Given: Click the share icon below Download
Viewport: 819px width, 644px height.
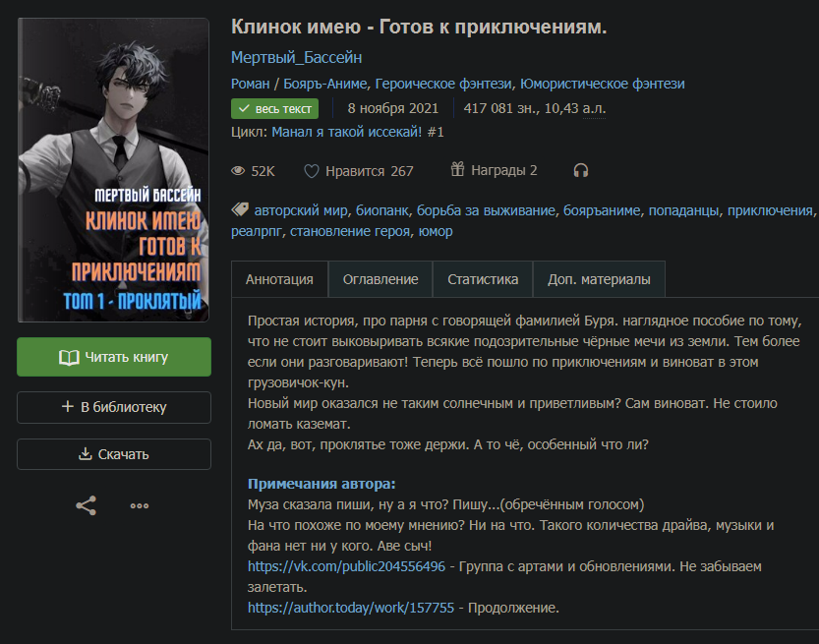Looking at the screenshot, I should [87, 505].
